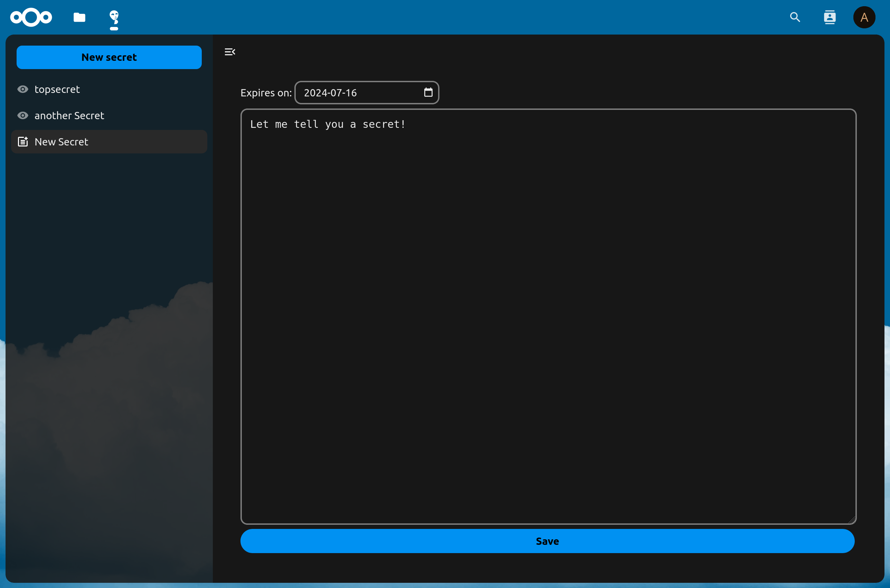Select the topsecret entry
The width and height of the screenshot is (890, 588).
(x=57, y=89)
